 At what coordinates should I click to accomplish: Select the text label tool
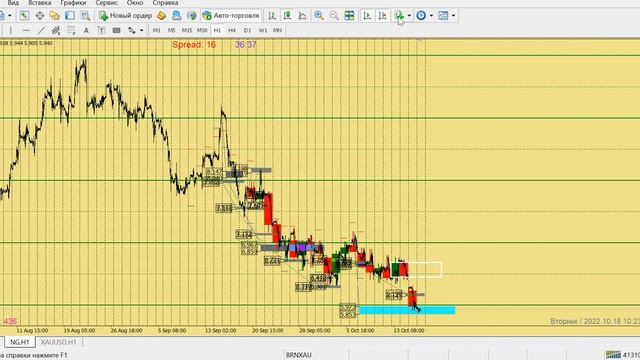click(x=101, y=30)
